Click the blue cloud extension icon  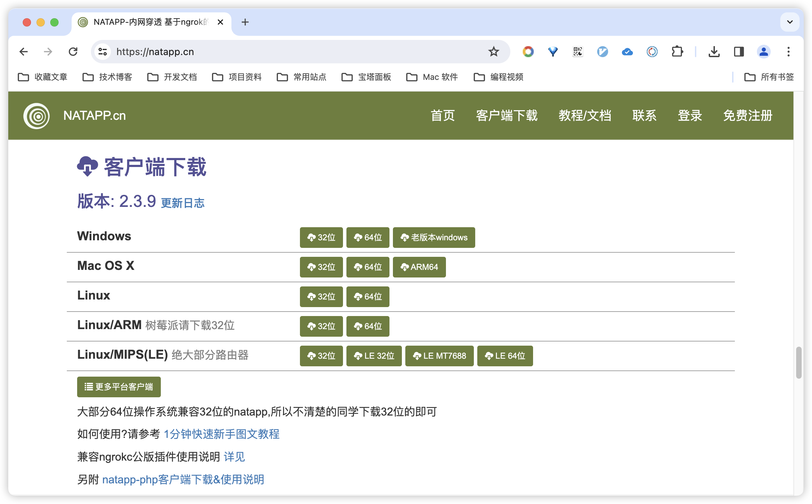click(627, 52)
